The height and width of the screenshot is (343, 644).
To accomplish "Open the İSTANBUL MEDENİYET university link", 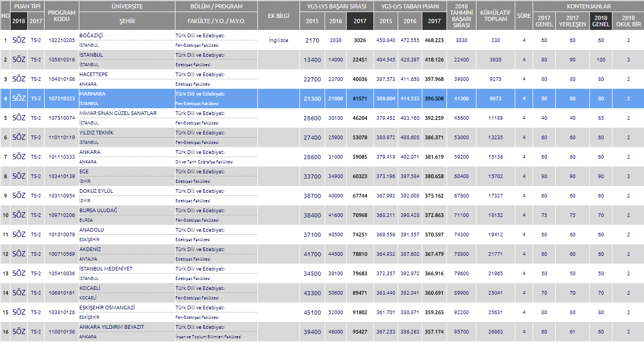I will pyautogui.click(x=106, y=269).
